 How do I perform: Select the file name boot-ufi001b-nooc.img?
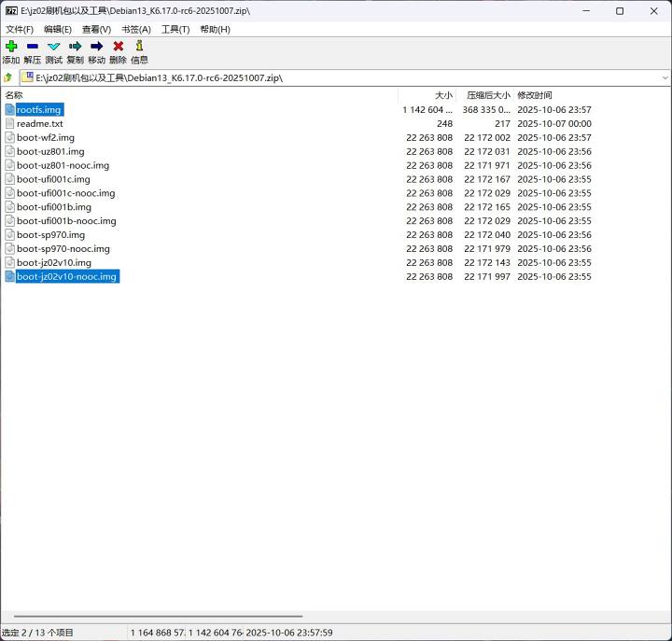tap(66, 221)
